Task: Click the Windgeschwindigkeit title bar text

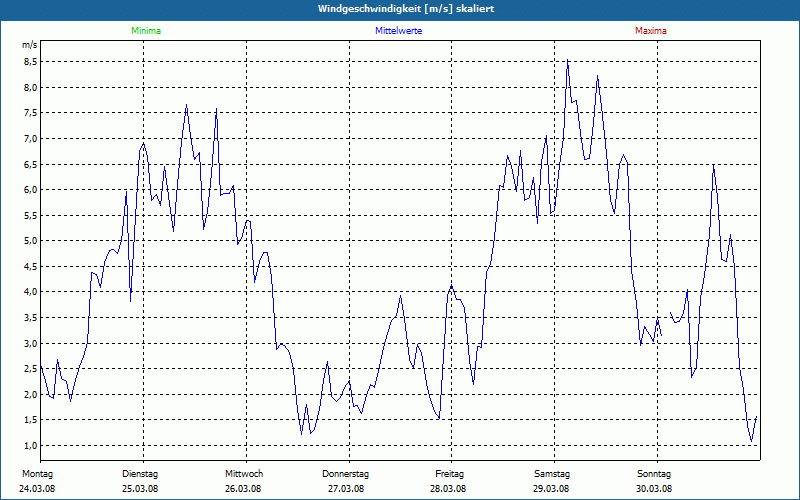Action: pyautogui.click(x=406, y=9)
